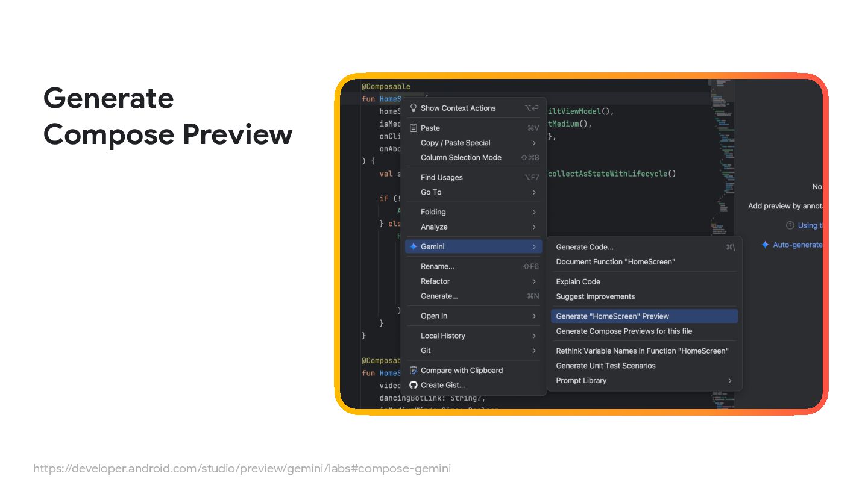Click the GitHub icon beside Create Gist
The height and width of the screenshot is (488, 868).
pos(413,385)
